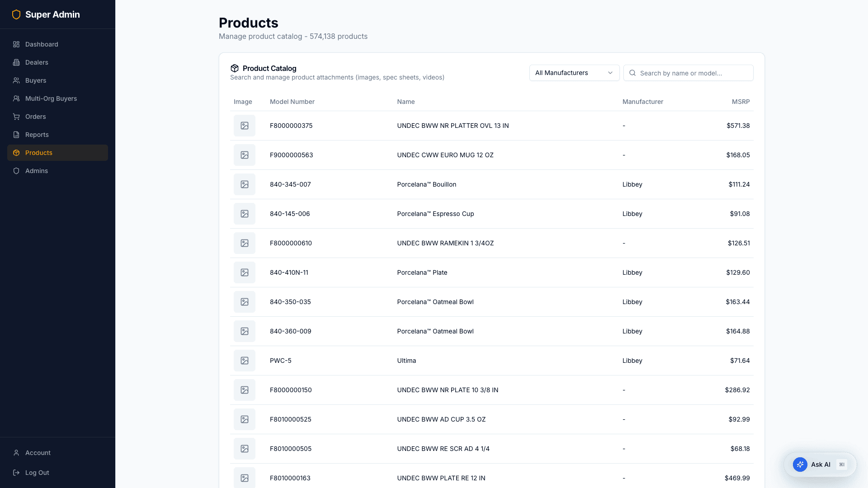Open image placeholder for PWC-5 Ultima row

pyautogui.click(x=245, y=361)
